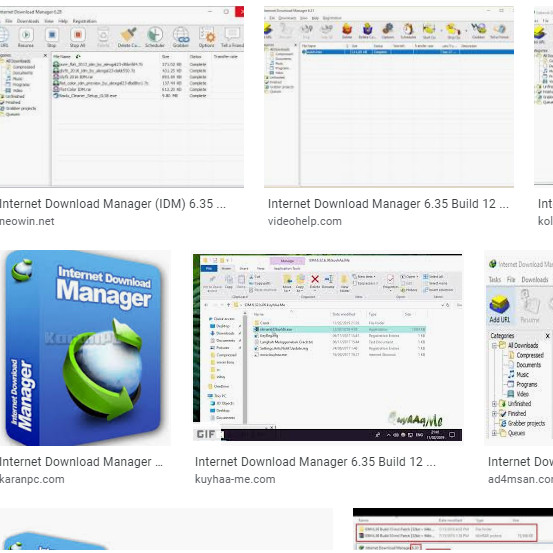Expand the Finished node in ad4msan tree
Screen dimensions: 553x553
pos(494,413)
